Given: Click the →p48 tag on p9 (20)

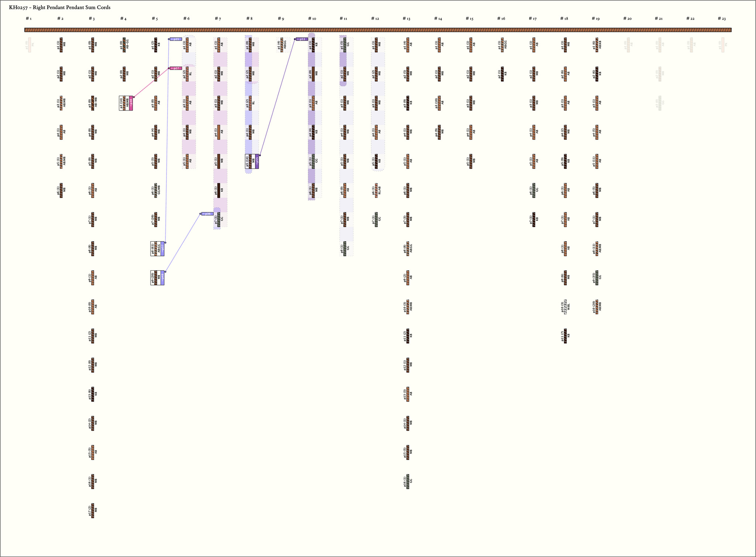Looking at the screenshot, I should click(162, 278).
